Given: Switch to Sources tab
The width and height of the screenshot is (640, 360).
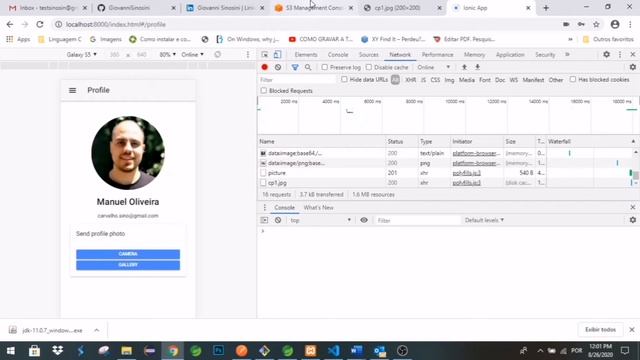Looking at the screenshot, I should (369, 54).
